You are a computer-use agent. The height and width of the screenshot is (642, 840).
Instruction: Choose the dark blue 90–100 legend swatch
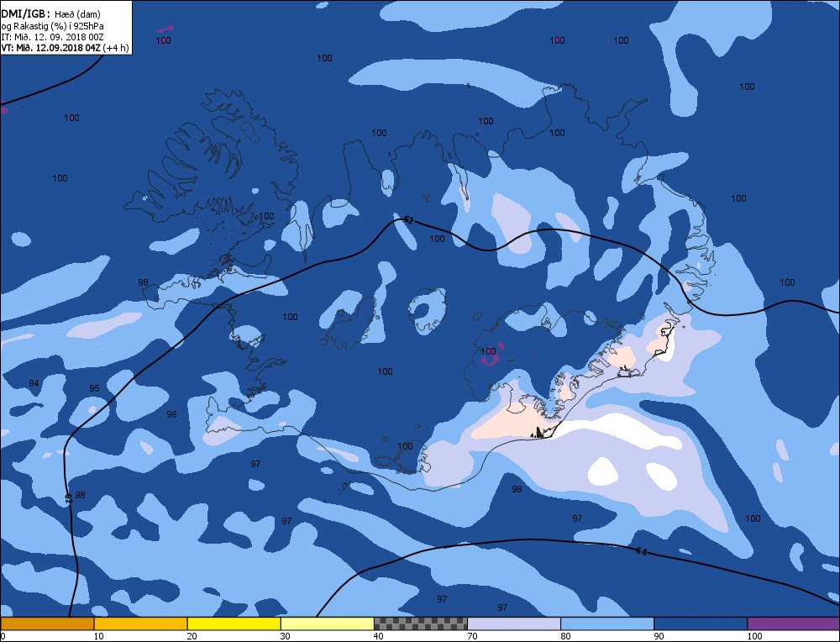pyautogui.click(x=701, y=624)
